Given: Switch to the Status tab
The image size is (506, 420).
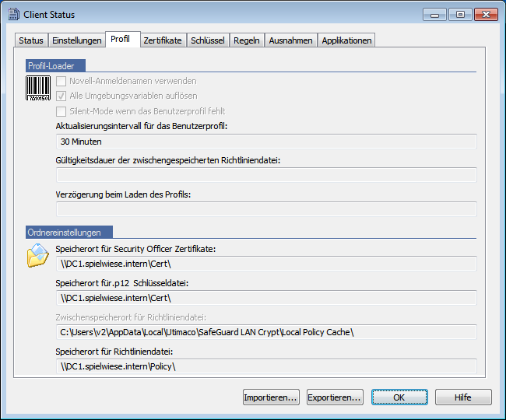Looking at the screenshot, I should click(x=31, y=40).
